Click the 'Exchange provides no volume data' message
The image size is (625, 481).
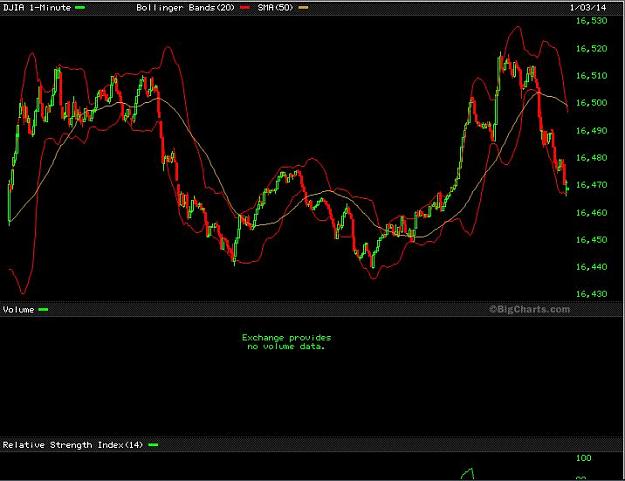[286, 342]
